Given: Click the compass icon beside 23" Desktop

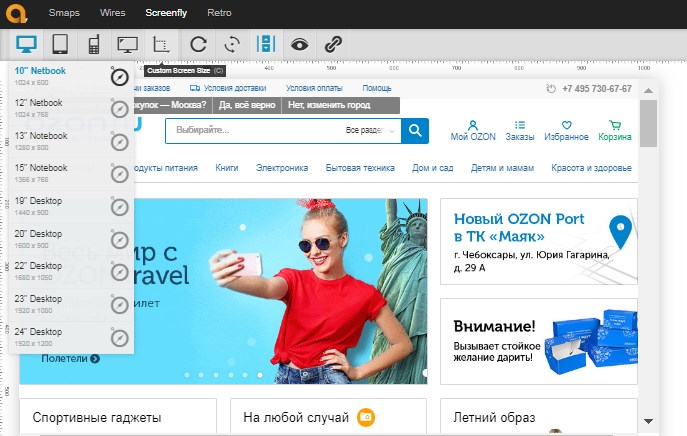Looking at the screenshot, I should pyautogui.click(x=119, y=305).
